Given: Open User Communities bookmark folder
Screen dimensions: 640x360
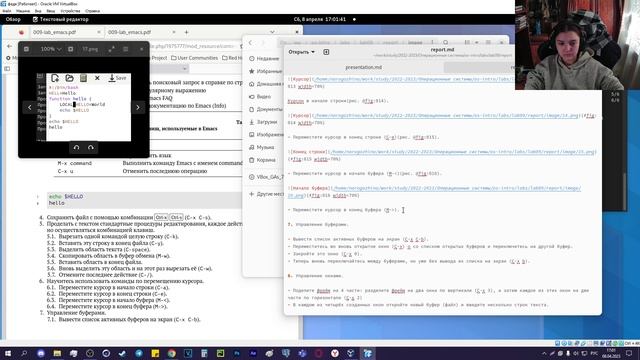Looking at the screenshot, I should click(194, 58).
